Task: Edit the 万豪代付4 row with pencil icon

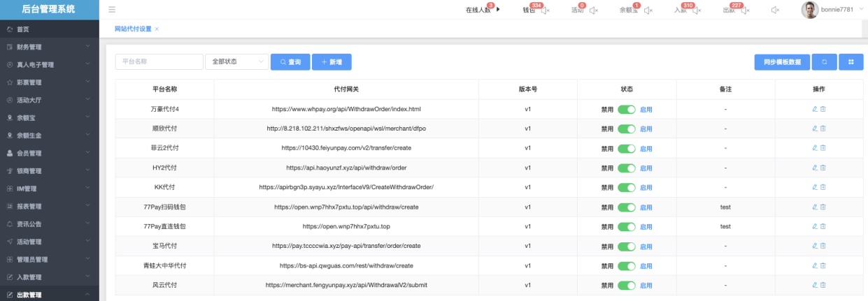Action: click(815, 110)
